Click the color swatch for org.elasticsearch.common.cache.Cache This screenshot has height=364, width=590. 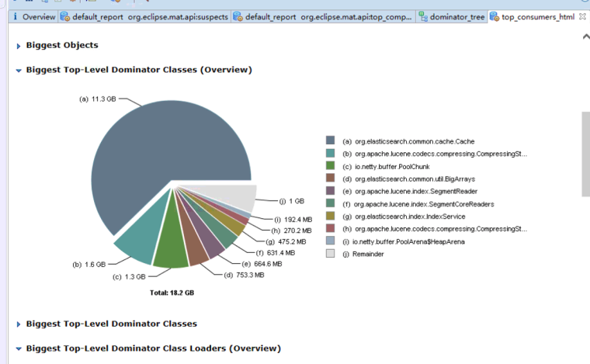[330, 140]
